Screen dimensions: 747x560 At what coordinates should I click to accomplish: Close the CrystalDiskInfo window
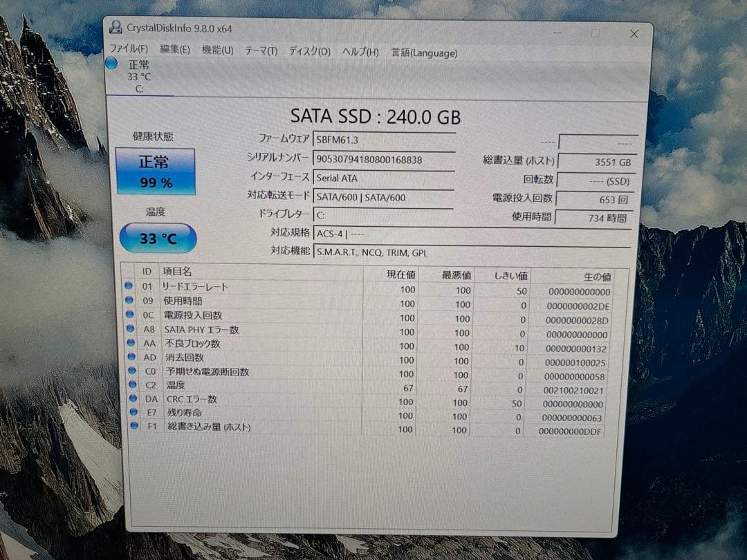[634, 34]
